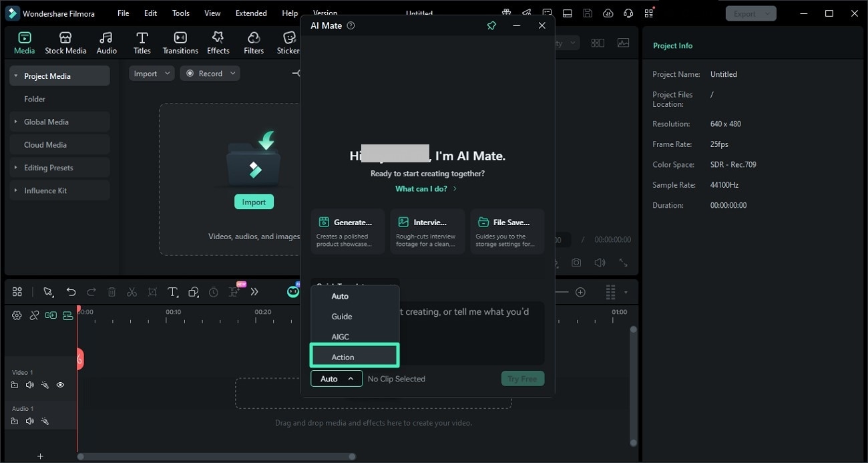The width and height of the screenshot is (868, 463).
Task: Expand the Influence Kit section
Action: pyautogui.click(x=16, y=190)
